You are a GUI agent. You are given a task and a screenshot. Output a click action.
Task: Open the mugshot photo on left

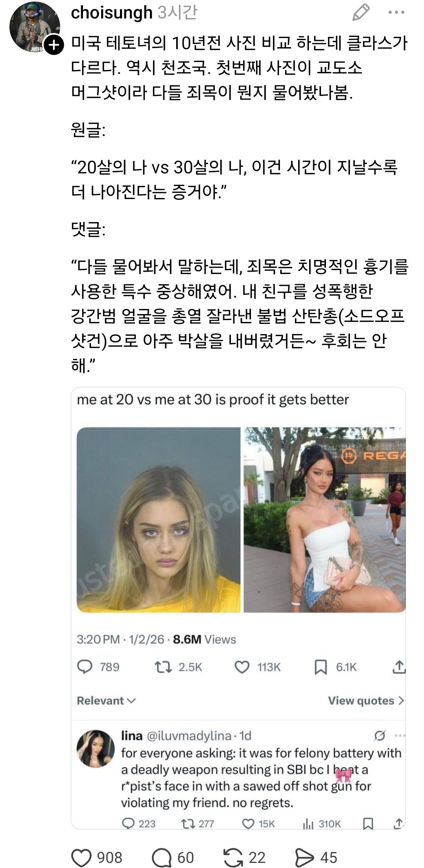coord(158,520)
